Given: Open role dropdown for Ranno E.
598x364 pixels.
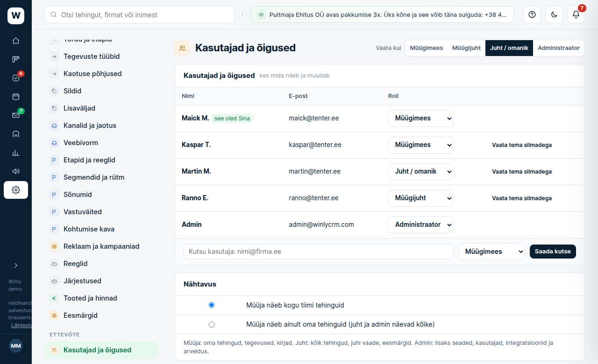Looking at the screenshot, I should coord(421,198).
